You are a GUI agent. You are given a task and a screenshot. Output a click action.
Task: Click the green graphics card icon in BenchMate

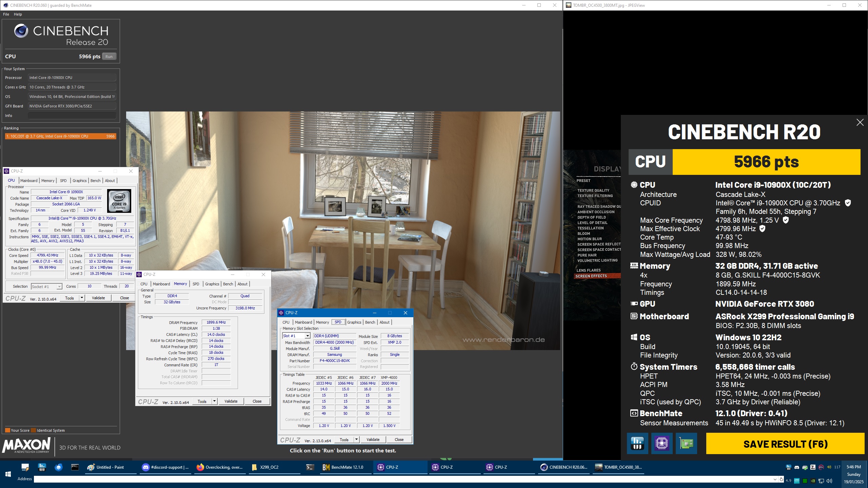point(686,443)
